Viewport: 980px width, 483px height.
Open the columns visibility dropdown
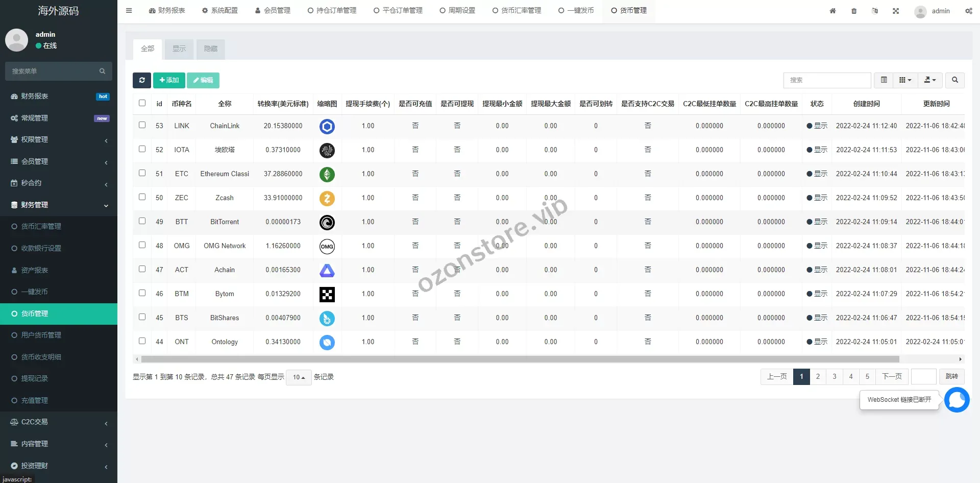905,80
